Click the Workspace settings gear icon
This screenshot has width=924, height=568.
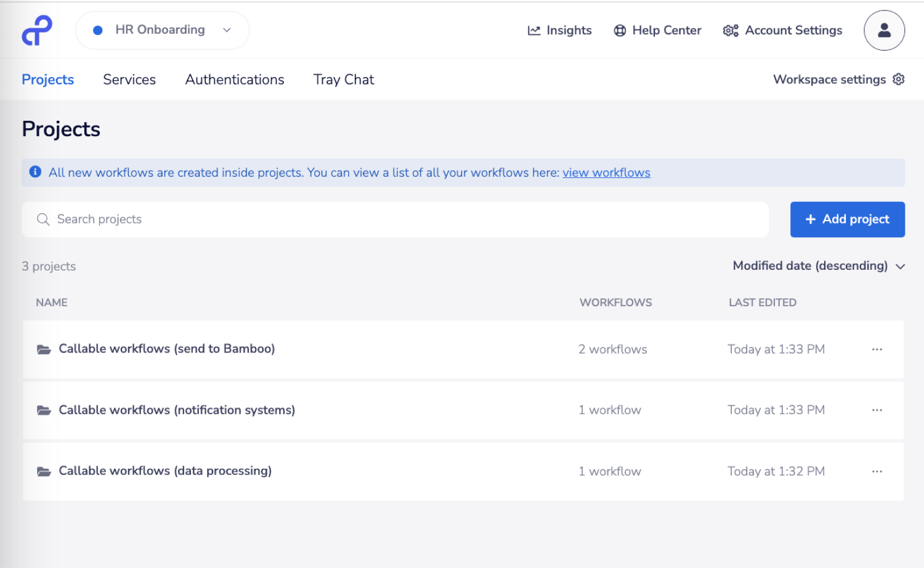pos(899,79)
